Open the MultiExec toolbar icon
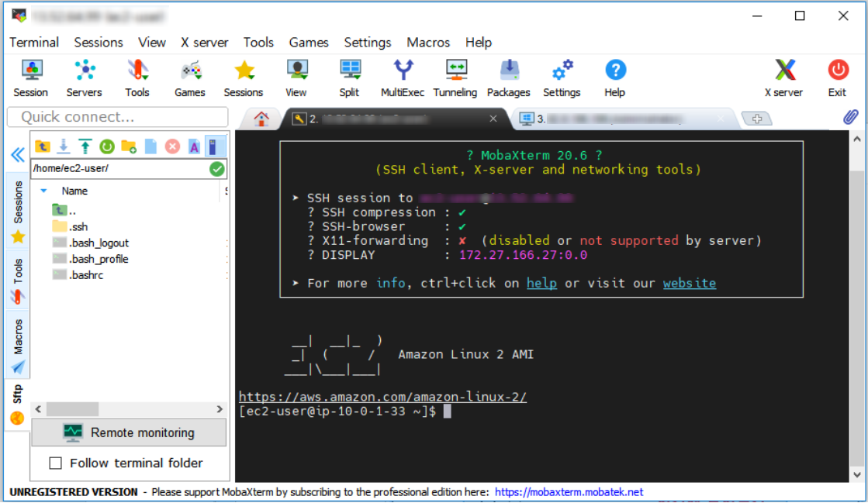 [x=403, y=78]
